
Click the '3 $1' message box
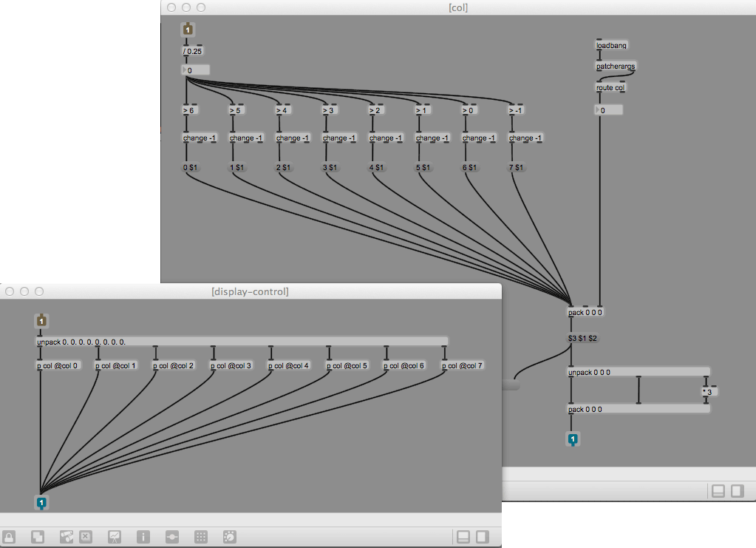[x=330, y=167]
